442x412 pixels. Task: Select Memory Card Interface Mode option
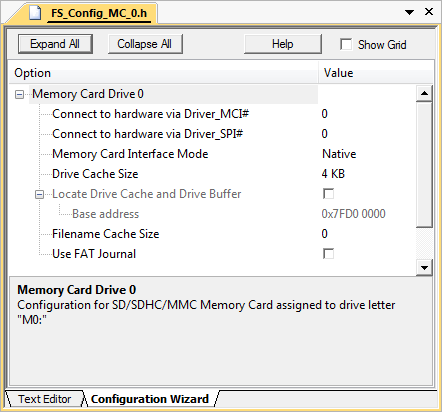coord(130,154)
